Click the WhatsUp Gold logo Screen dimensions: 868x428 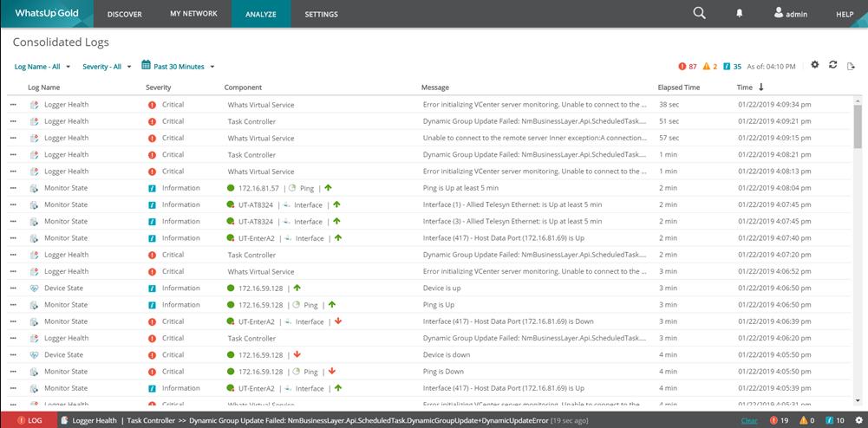(x=47, y=13)
